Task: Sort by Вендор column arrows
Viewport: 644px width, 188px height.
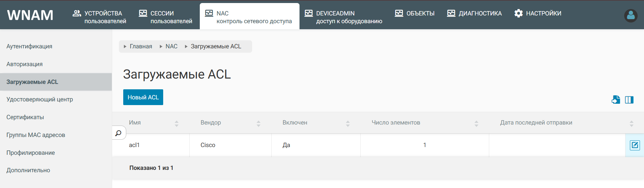Action: coord(258,123)
